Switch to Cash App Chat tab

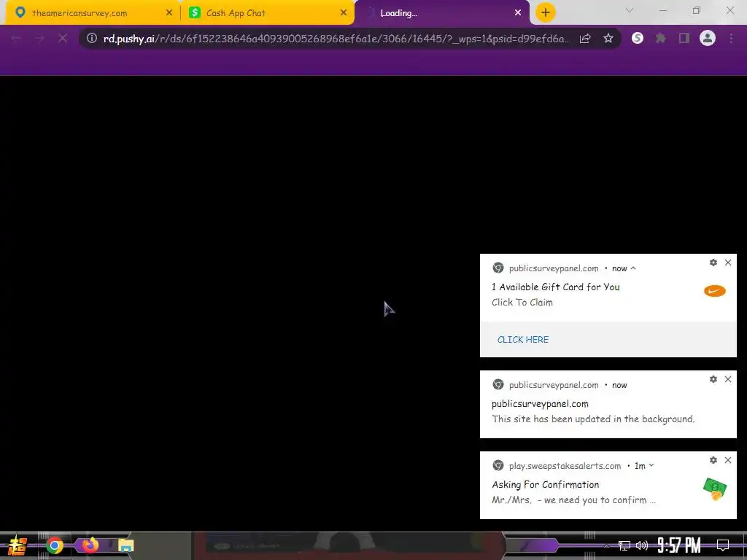pos(267,13)
